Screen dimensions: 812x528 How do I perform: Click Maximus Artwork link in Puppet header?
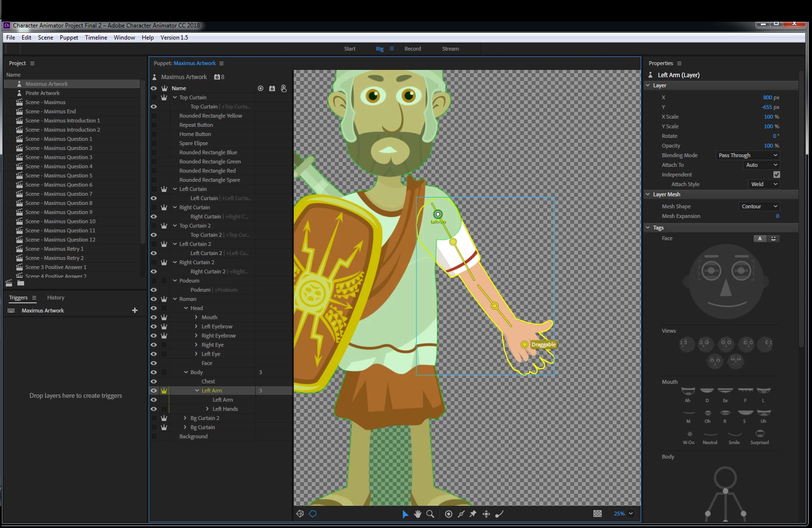[195, 63]
